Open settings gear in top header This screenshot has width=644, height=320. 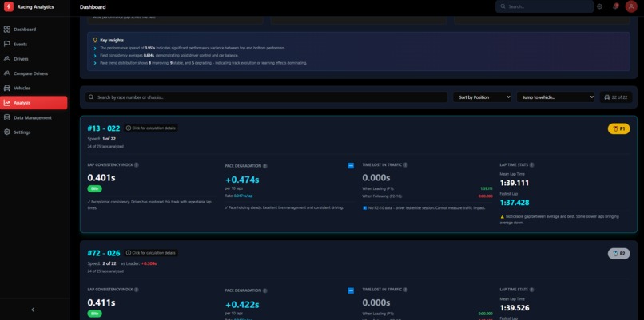[x=599, y=6]
